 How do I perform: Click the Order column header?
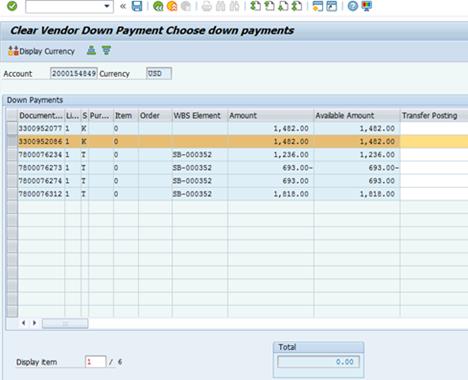pos(155,116)
